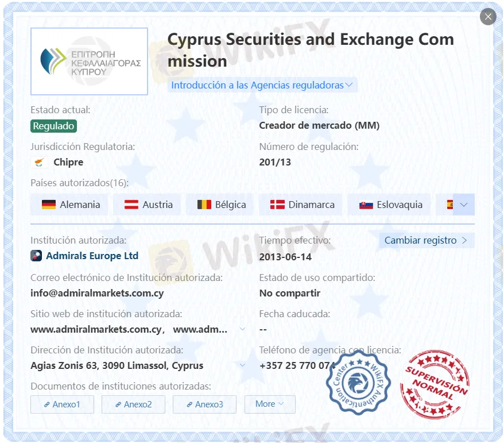Select the Austria country chip
The image size is (504, 443).
(147, 205)
